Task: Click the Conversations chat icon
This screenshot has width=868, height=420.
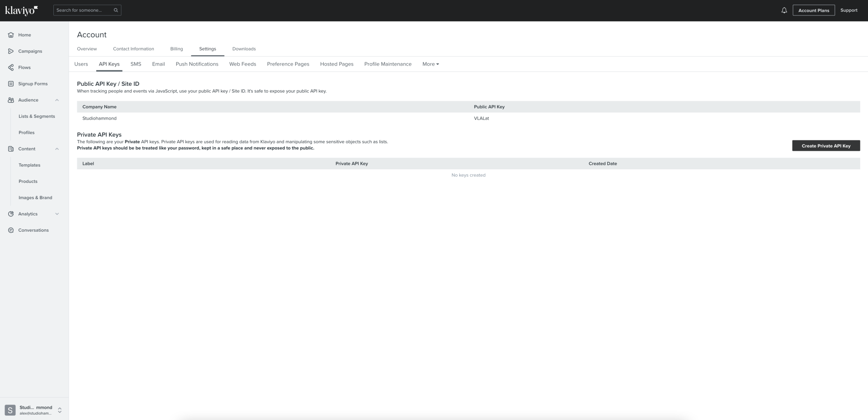Action: click(11, 230)
